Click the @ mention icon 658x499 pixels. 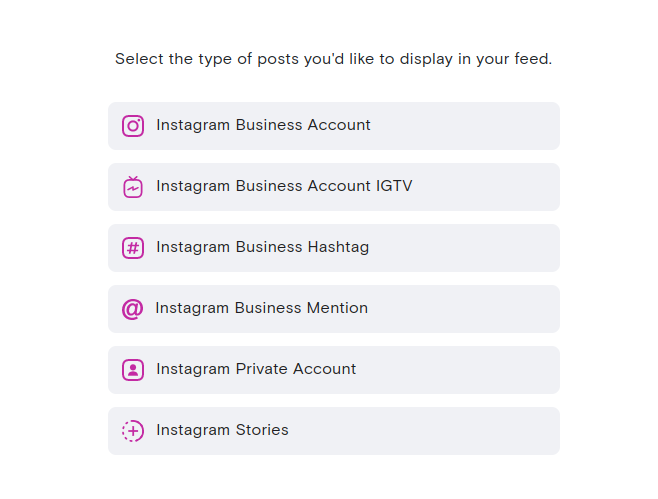click(x=132, y=309)
